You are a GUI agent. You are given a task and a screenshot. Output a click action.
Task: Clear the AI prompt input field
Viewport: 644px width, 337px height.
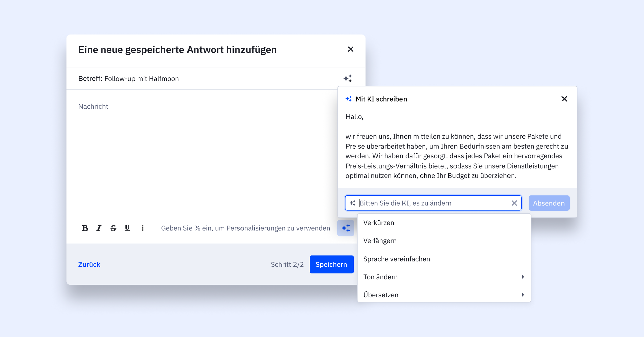pos(514,203)
